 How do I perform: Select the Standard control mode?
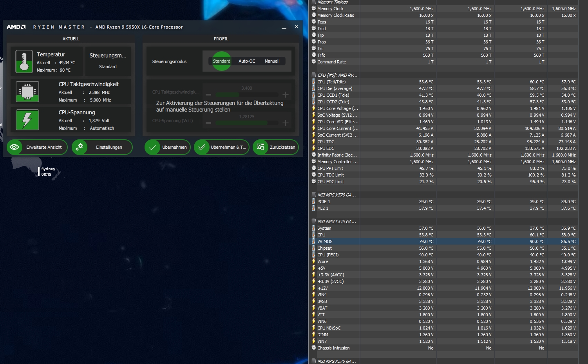tap(222, 61)
